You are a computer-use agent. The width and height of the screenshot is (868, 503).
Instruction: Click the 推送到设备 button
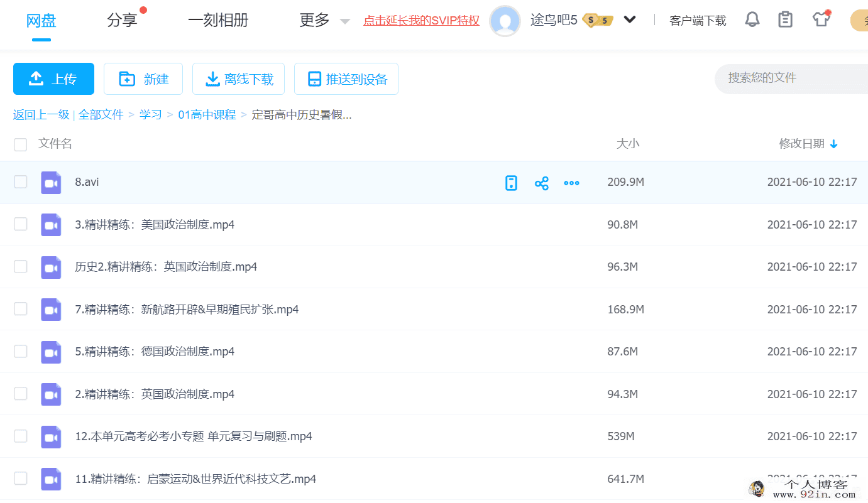(346, 78)
